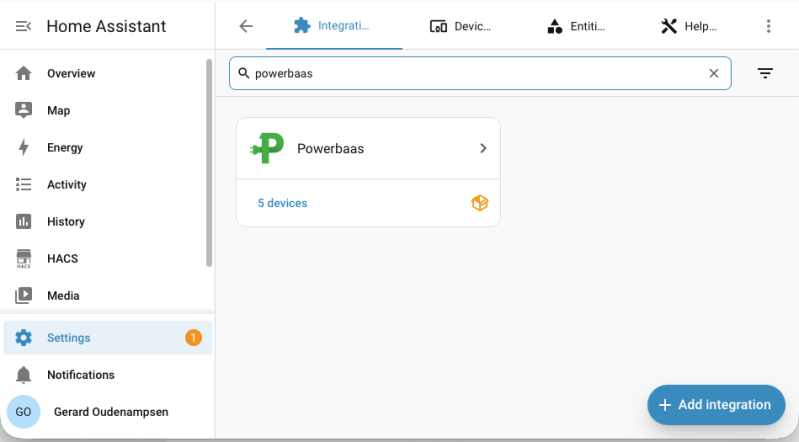Click the green Powerbaas logo

coord(267,148)
